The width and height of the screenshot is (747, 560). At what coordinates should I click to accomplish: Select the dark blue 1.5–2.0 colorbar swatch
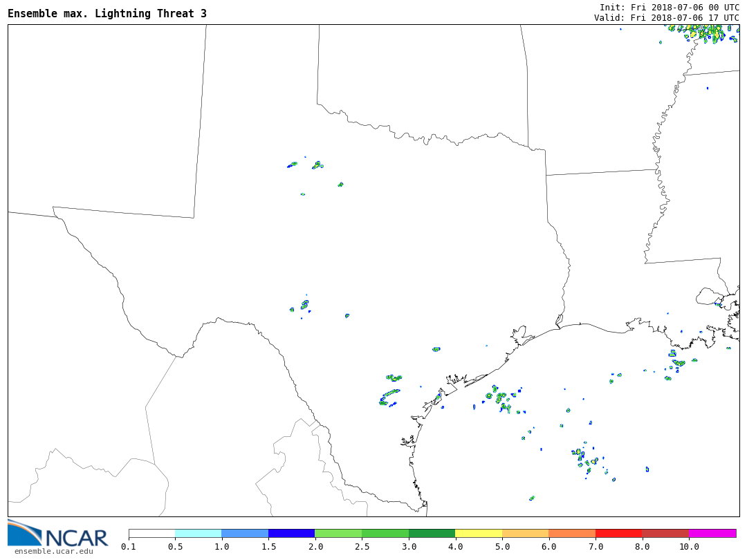point(291,533)
